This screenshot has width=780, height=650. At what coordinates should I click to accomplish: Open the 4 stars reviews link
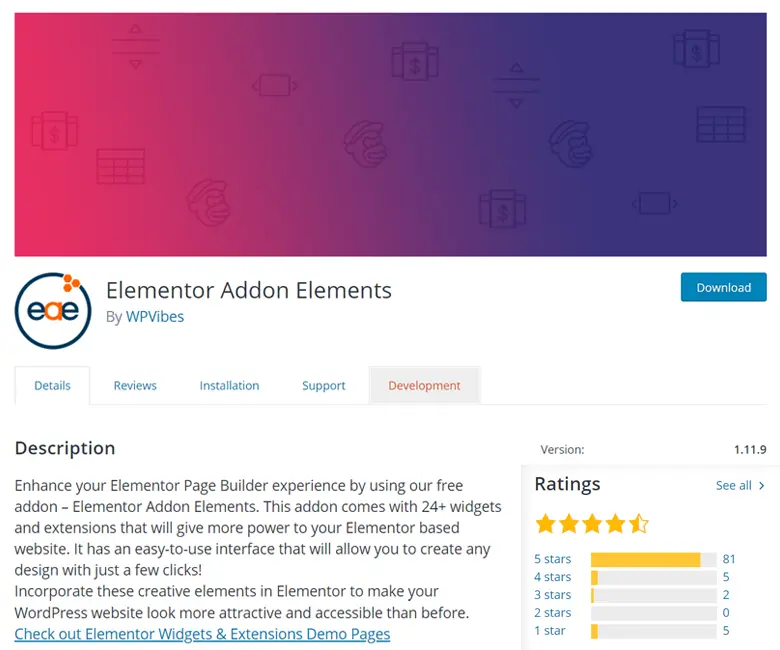[x=553, y=577]
